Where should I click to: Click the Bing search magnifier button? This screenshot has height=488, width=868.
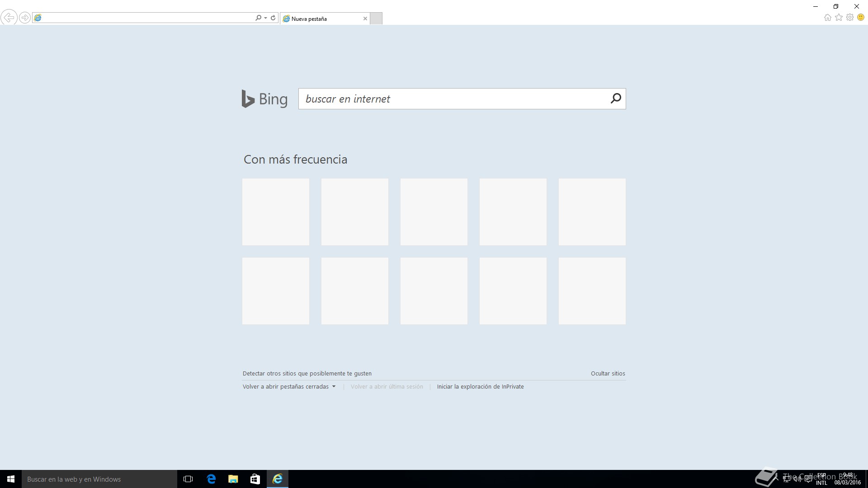(615, 99)
